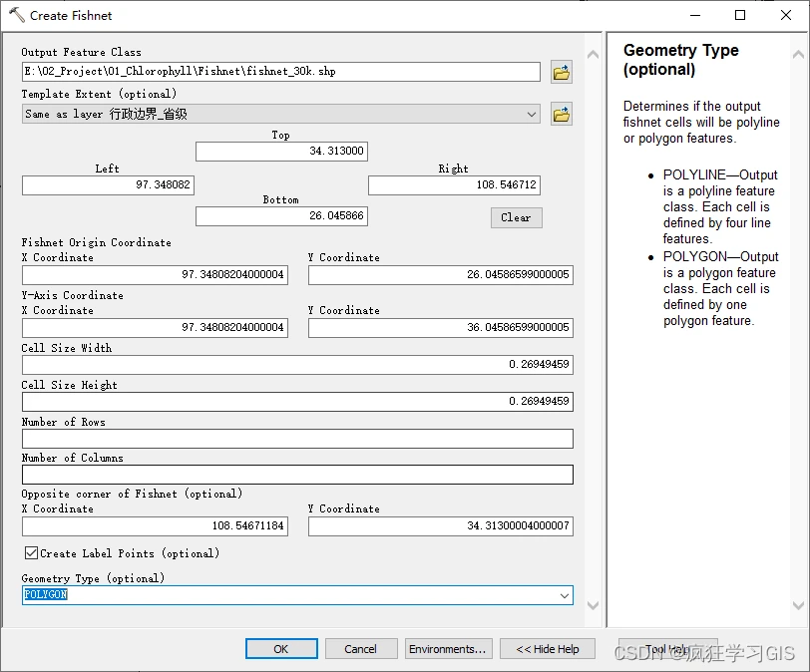Viewport: 810px width, 672px height.
Task: Click the Create Fishnet hammer title icon
Action: [17, 15]
